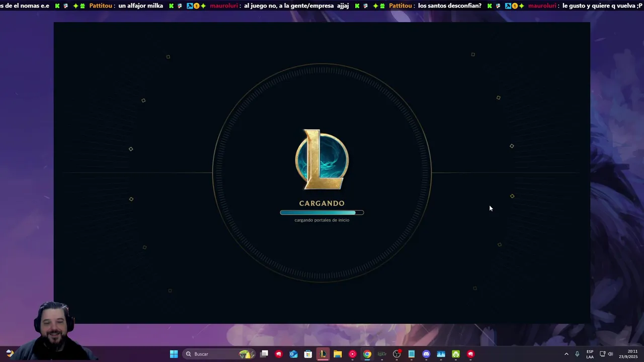The width and height of the screenshot is (644, 362).
Task: Switch to Google Chrome in taskbar
Action: click(367, 354)
